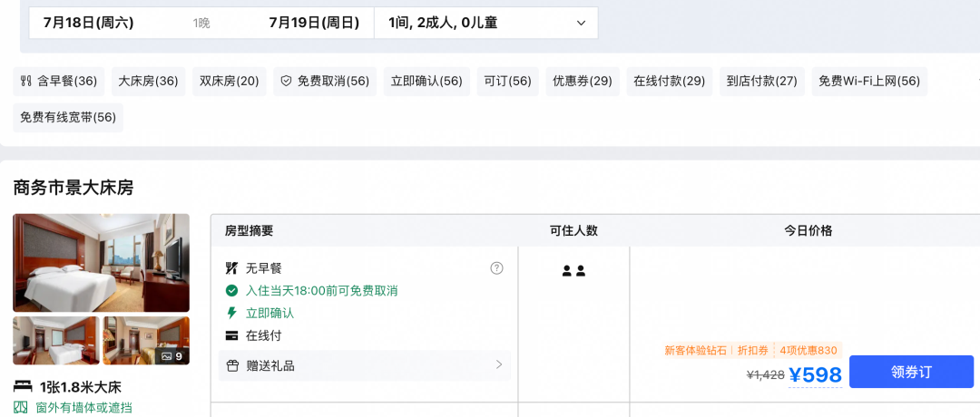Click the chevron arrow of the guests selector
Viewport: 980px width, 417px height.
[582, 24]
